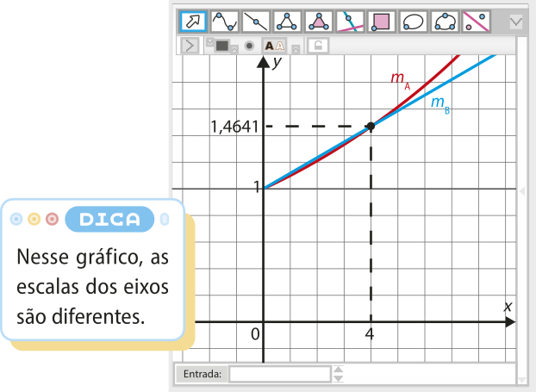Click the 1,4641 axis label

tap(235, 127)
